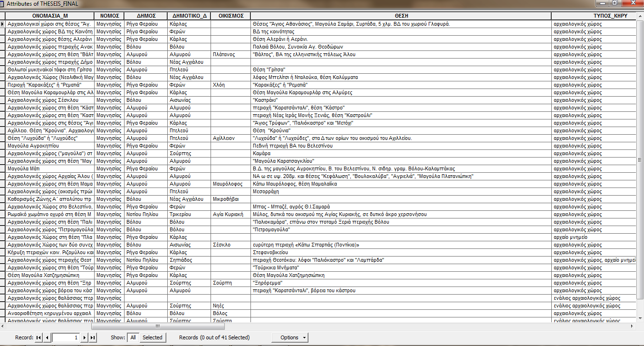Screen dimensions: 644x346
Task: Click the Λόφος Μπελίτσι ή Νταλούκα cell
Action: pos(401,77)
